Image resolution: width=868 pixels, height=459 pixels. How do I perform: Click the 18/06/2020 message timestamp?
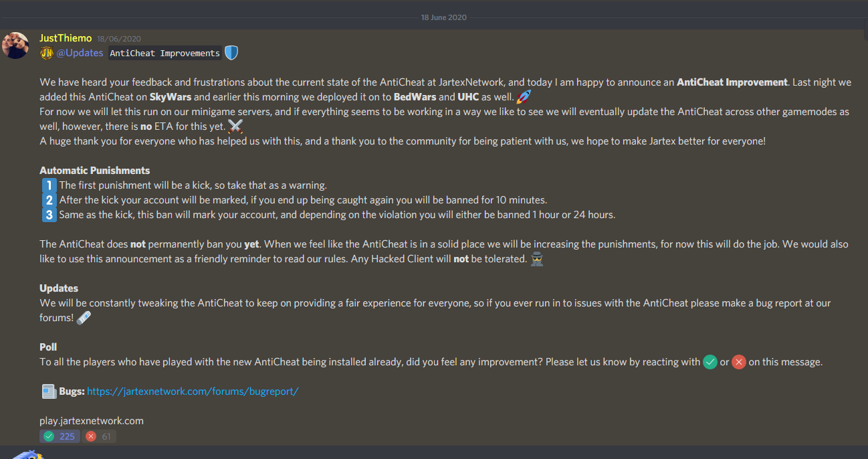click(119, 39)
